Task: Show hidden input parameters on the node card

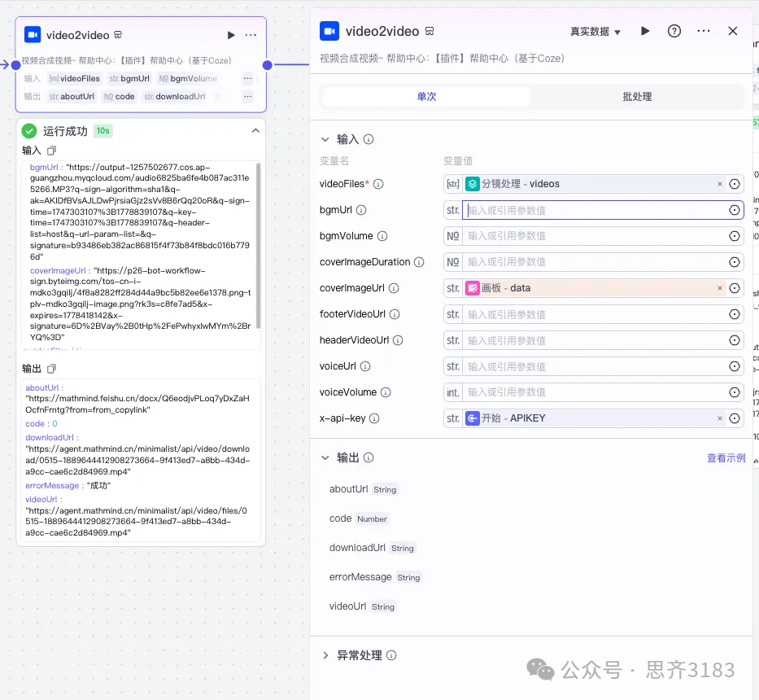Action: click(x=248, y=78)
